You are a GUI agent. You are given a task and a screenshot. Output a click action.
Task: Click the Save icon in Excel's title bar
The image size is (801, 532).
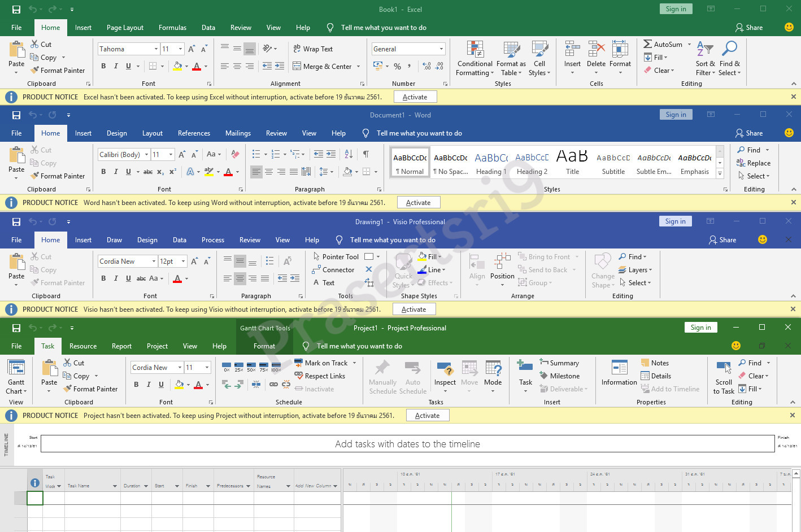point(16,10)
